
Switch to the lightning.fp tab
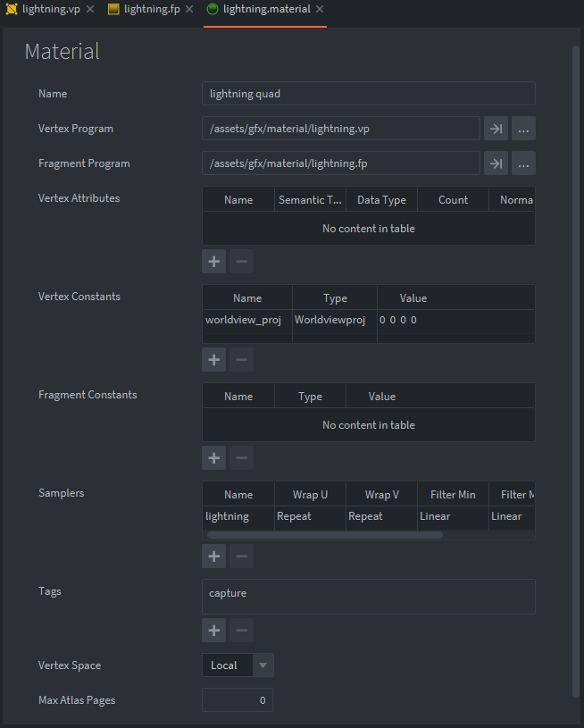click(x=150, y=10)
